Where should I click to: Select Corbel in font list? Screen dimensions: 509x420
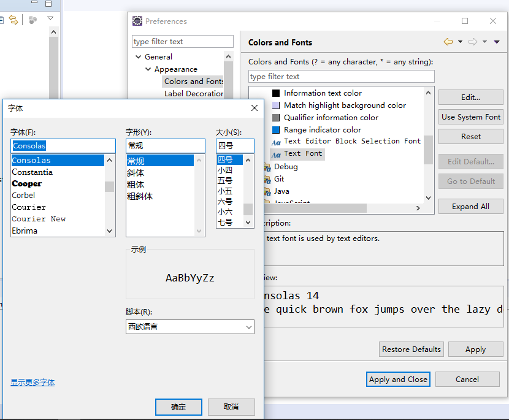(23, 196)
